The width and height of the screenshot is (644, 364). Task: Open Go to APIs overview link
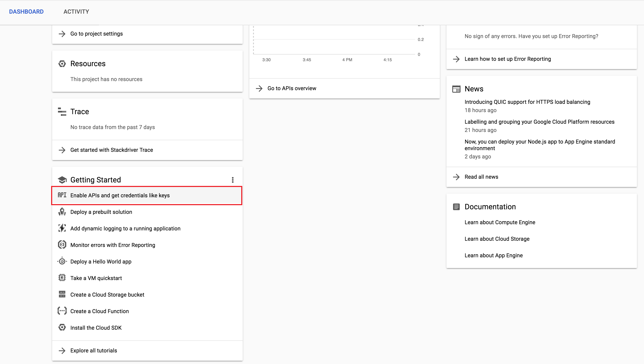(x=292, y=88)
